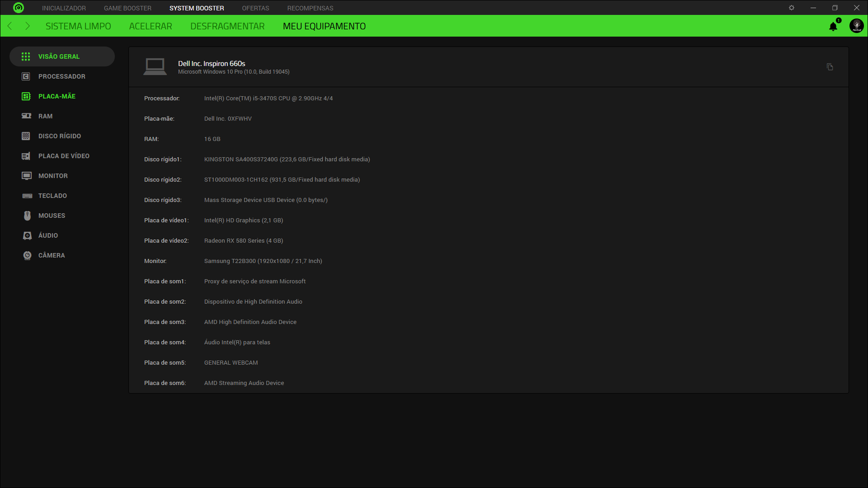Click AMD High Definition Audio Device
868x488 pixels.
tap(250, 322)
